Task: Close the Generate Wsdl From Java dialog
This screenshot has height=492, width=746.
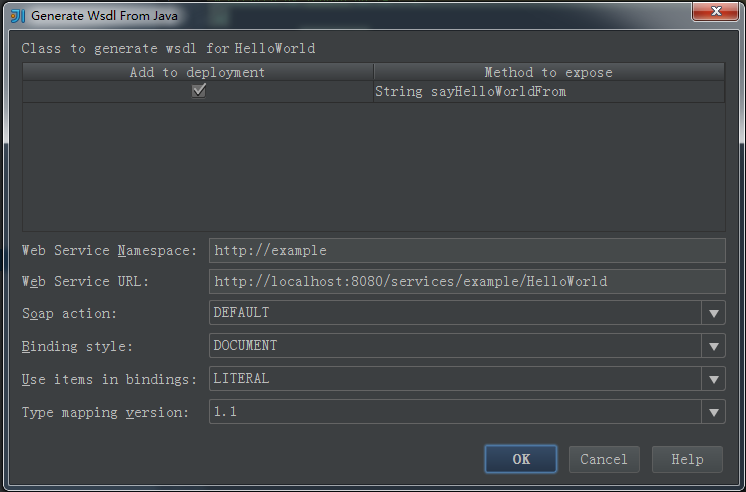Action: (715, 11)
